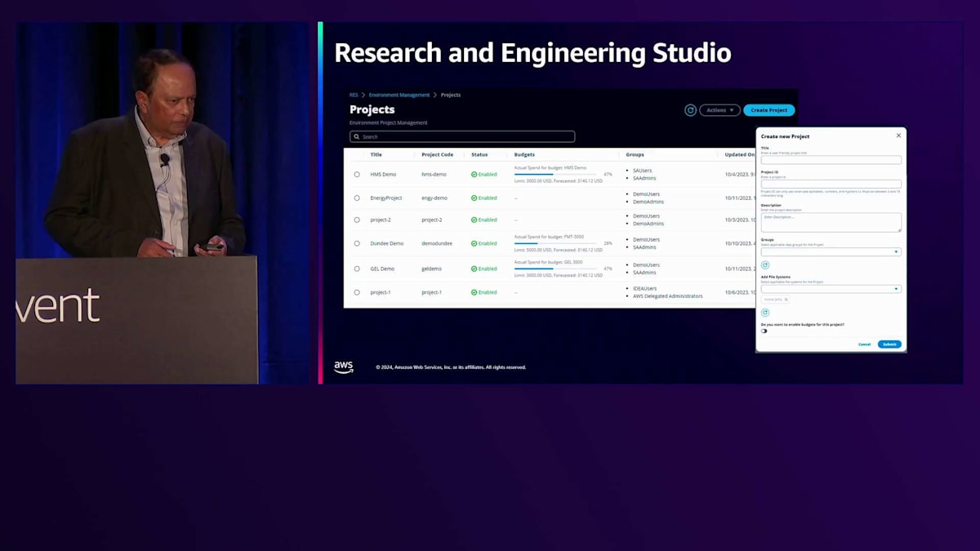This screenshot has width=980, height=551.
Task: Open the Add File Systems dropdown
Action: tap(831, 289)
